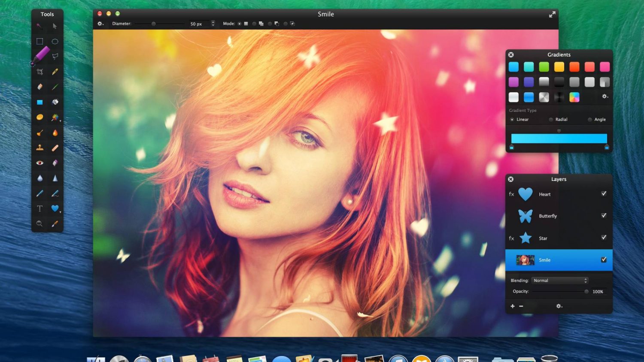Screen dimensions: 644x362
Task: Remove layer using the minus button
Action: tap(521, 306)
